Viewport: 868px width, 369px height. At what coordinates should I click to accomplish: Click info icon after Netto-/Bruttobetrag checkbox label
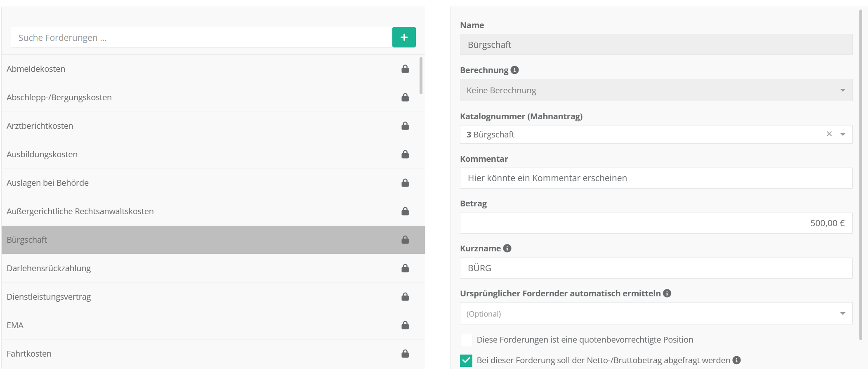pyautogui.click(x=736, y=360)
